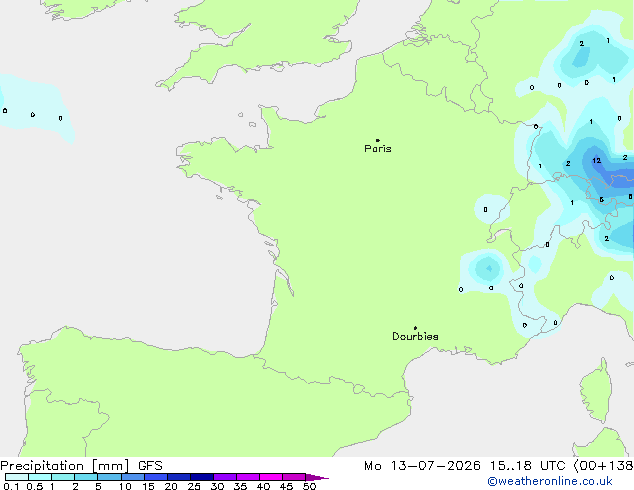Pick the 30–35 mm purple legend swatch

click(225, 477)
